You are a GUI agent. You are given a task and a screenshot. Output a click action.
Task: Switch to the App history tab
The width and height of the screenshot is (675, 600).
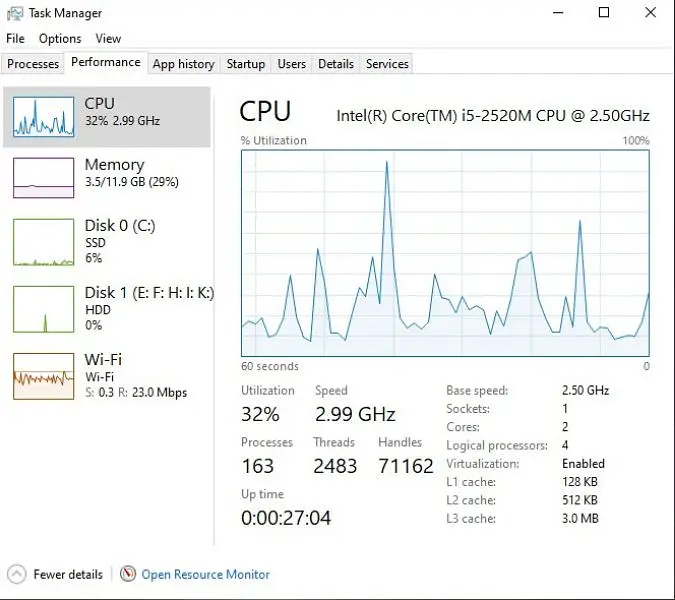183,64
